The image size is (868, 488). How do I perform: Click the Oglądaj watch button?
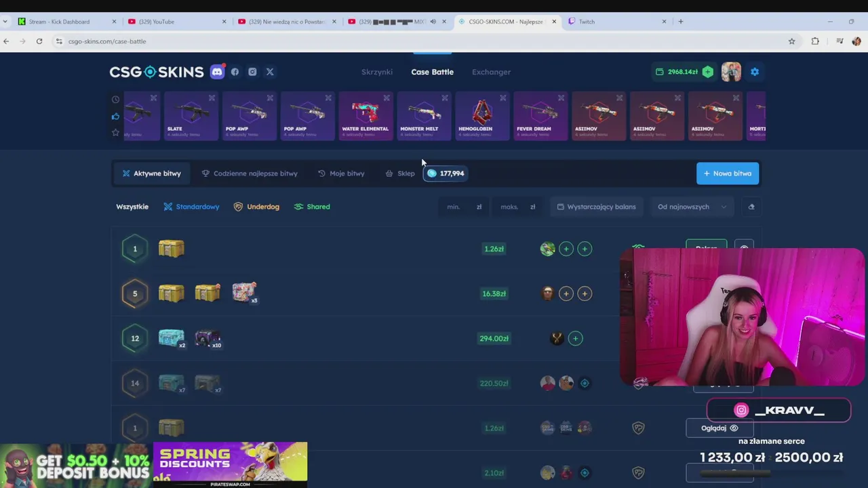pos(719,428)
